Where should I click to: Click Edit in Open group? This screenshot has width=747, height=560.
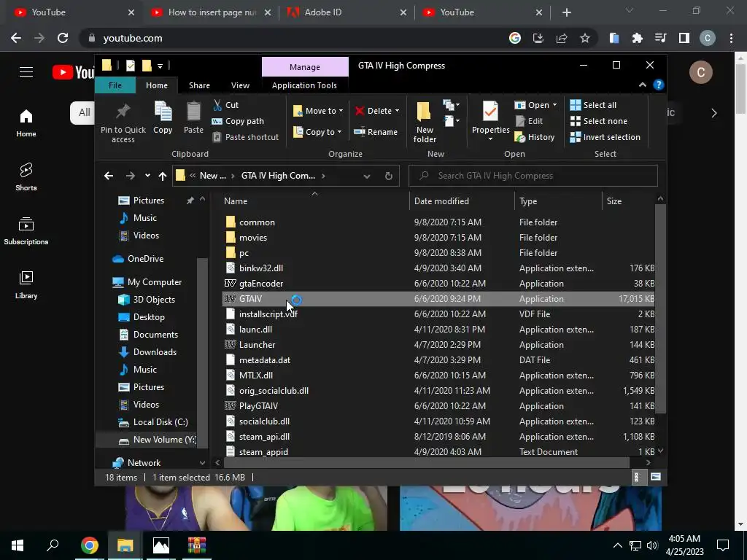[x=529, y=121]
